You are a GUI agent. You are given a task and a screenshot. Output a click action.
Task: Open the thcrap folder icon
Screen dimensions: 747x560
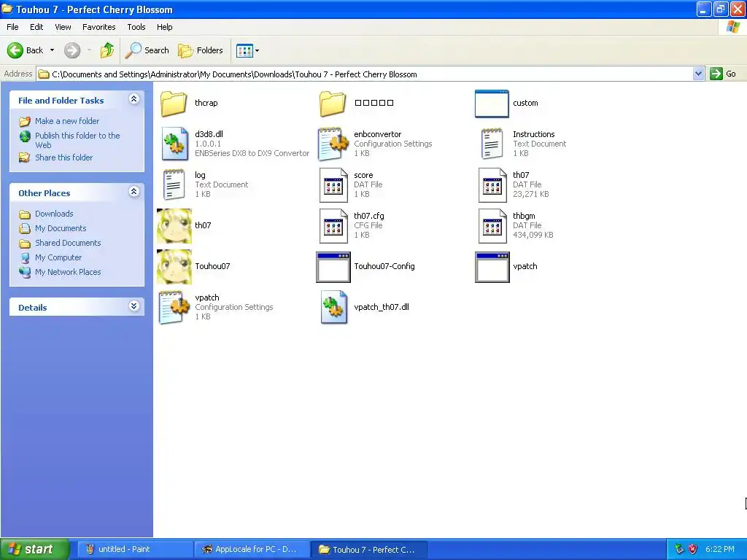pos(174,104)
